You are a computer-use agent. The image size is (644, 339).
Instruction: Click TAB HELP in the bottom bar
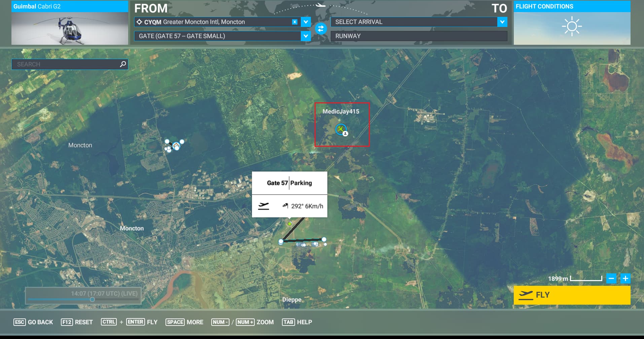[297, 322]
